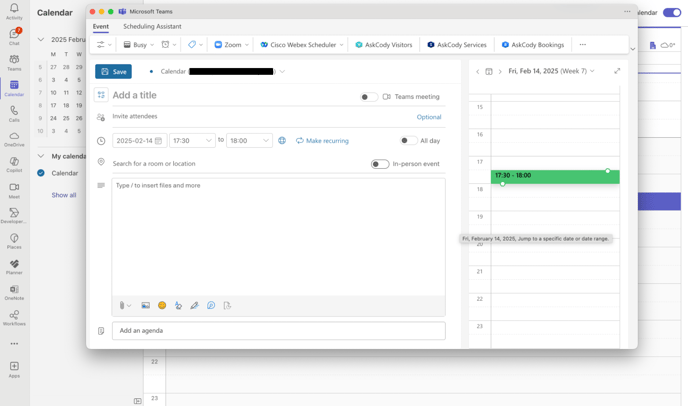The width and height of the screenshot is (688, 406).
Task: Click Make recurring link
Action: pyautogui.click(x=322, y=140)
